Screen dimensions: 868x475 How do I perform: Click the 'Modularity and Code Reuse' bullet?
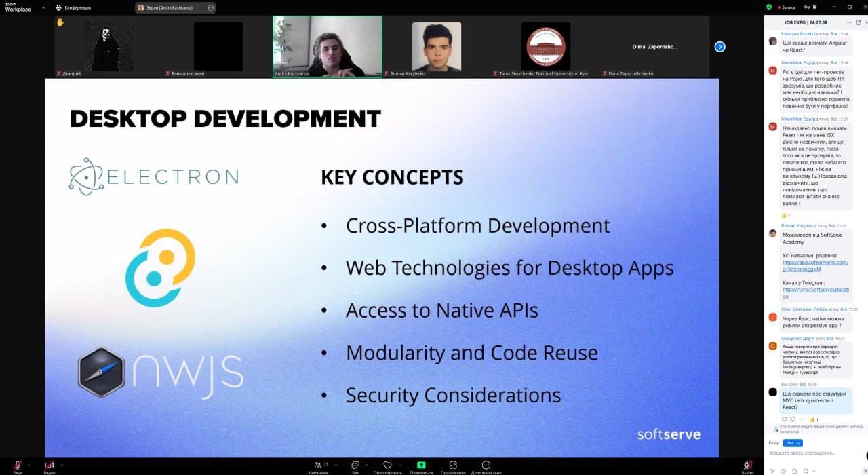click(472, 353)
